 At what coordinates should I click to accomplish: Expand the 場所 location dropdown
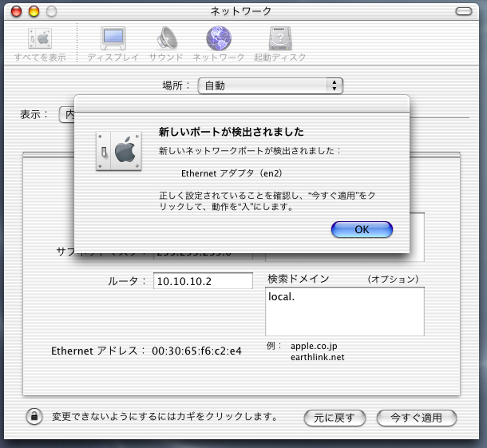click(270, 85)
